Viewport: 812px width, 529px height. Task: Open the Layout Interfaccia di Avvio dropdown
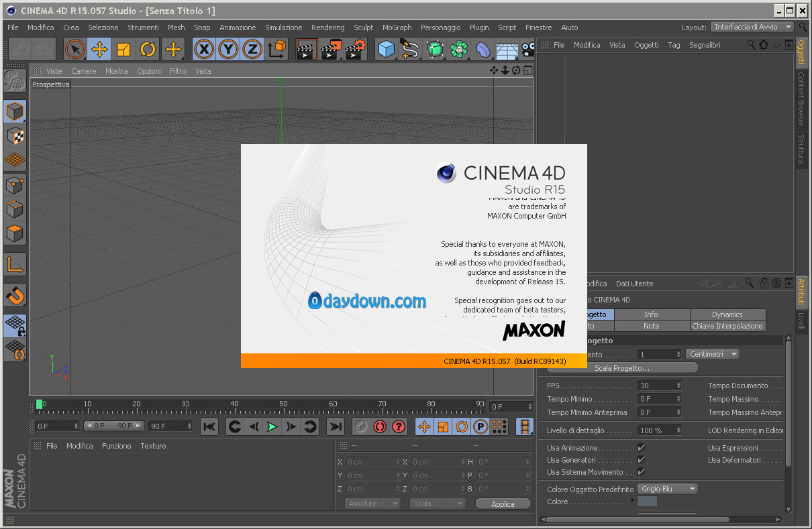(752, 27)
